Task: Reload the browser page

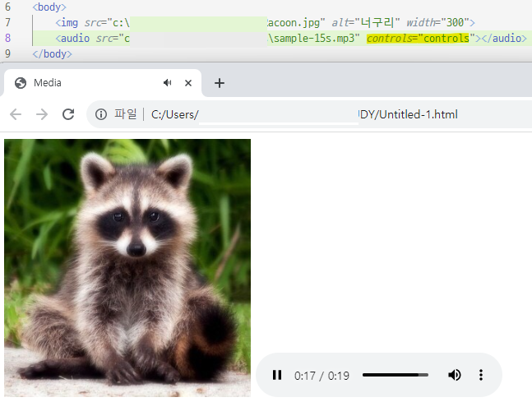Action: pyautogui.click(x=68, y=114)
